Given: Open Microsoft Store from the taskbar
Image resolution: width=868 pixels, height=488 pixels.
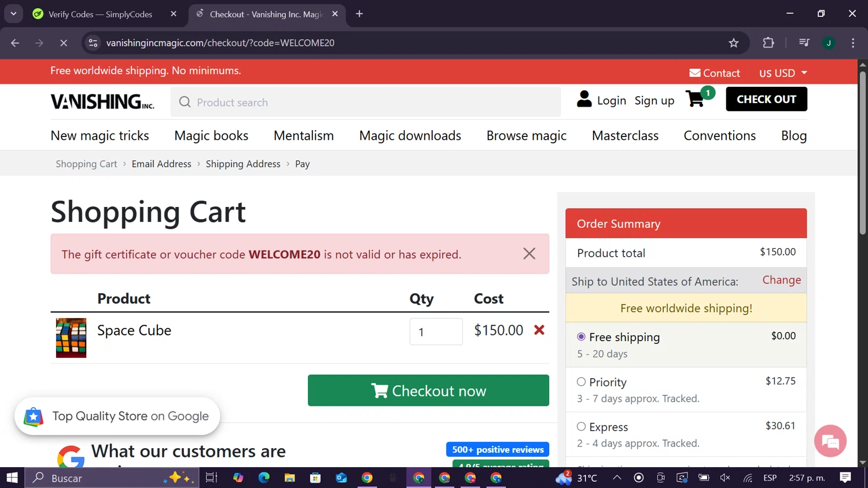Looking at the screenshot, I should [x=315, y=478].
